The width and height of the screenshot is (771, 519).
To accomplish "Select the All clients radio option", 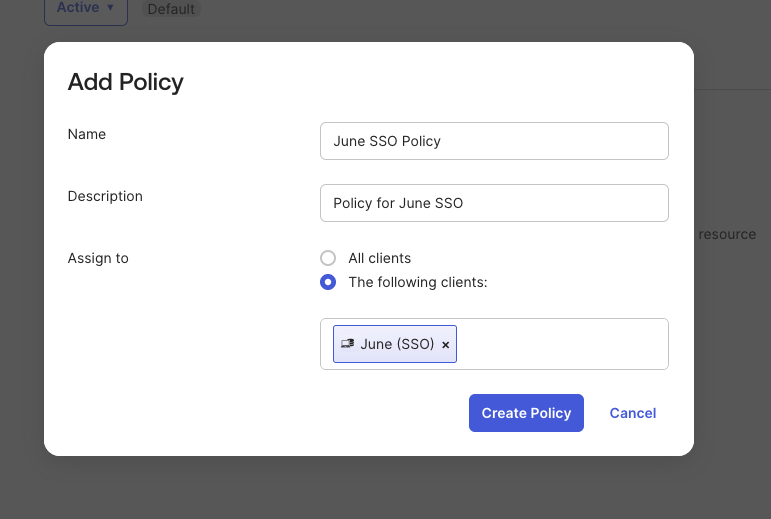I will [328, 258].
